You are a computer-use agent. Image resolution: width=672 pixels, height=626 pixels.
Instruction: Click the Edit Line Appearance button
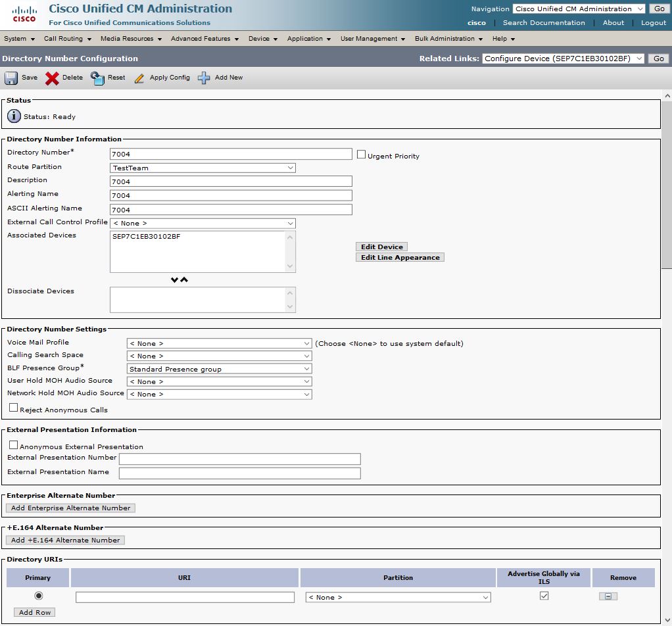[x=400, y=258]
